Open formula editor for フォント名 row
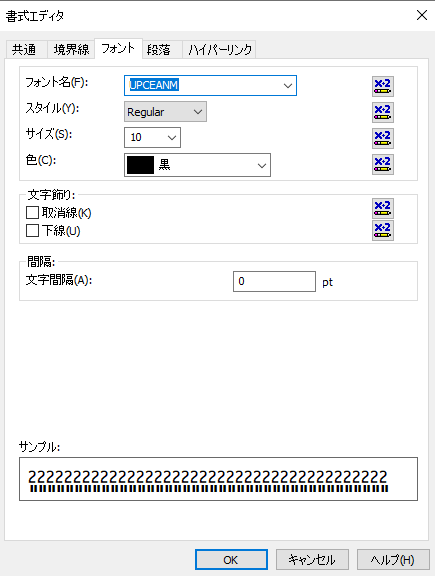 383,86
